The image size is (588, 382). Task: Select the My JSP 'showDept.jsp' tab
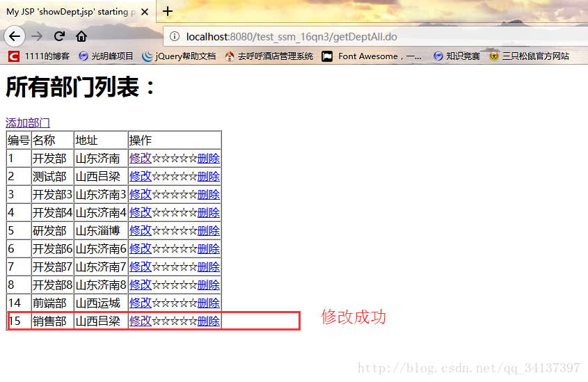tap(77, 12)
